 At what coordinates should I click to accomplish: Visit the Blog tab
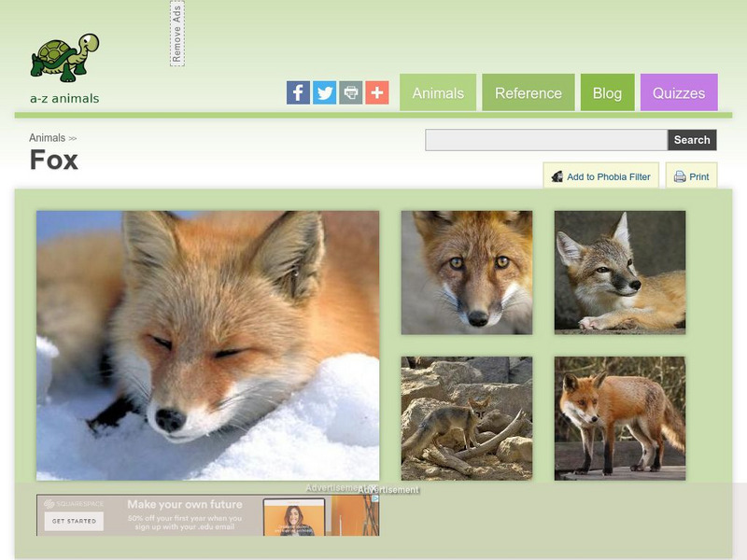[607, 92]
